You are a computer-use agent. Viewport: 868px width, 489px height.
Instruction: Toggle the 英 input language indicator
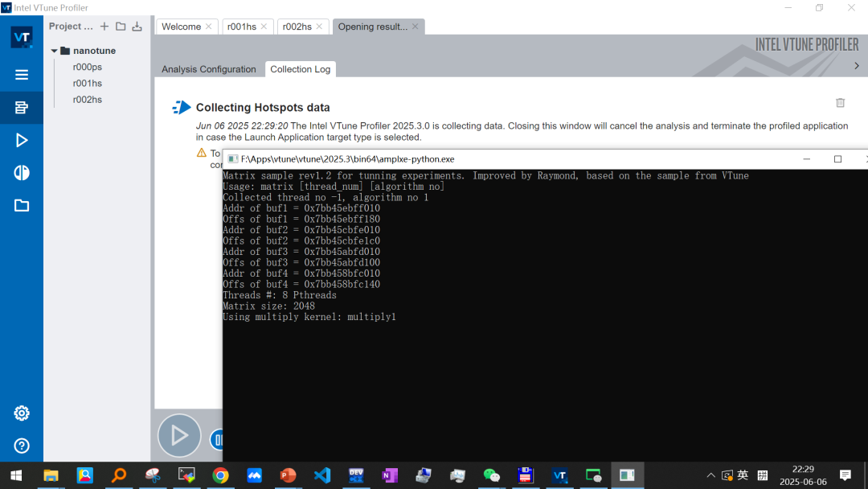(x=743, y=475)
